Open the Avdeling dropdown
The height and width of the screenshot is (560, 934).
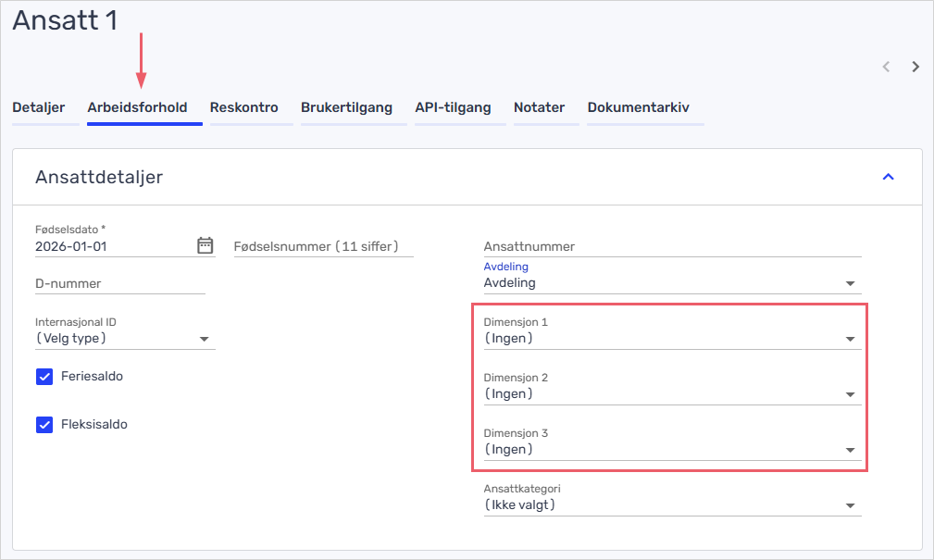[x=671, y=283]
